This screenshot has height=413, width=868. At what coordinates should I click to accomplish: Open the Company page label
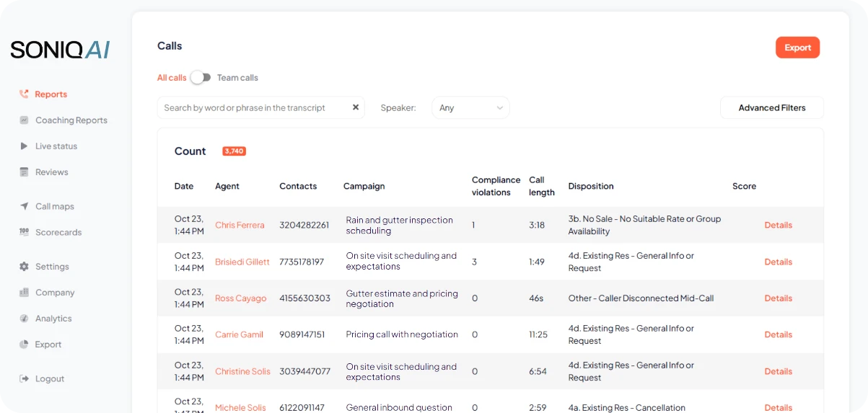(55, 292)
